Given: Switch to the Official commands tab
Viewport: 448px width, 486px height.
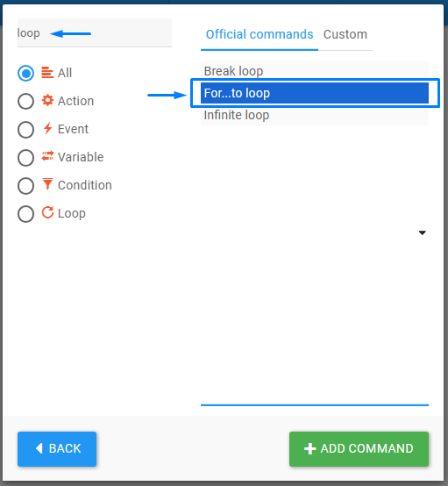Looking at the screenshot, I should pyautogui.click(x=260, y=34).
